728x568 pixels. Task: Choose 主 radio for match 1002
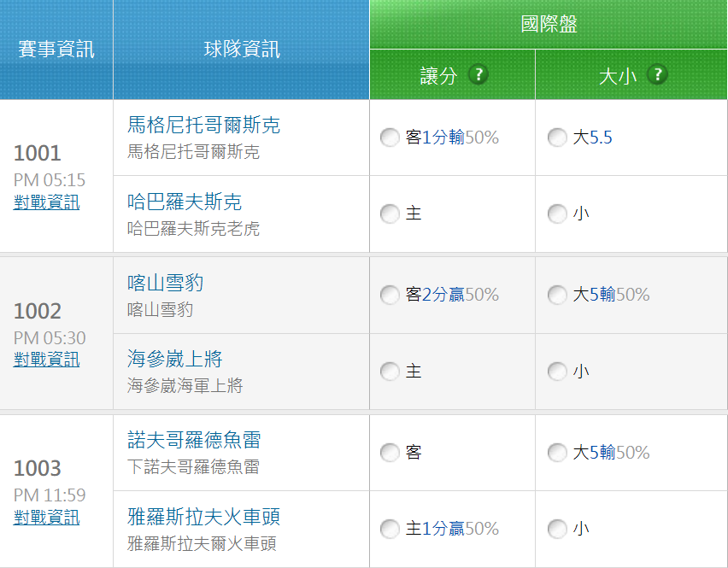point(390,372)
